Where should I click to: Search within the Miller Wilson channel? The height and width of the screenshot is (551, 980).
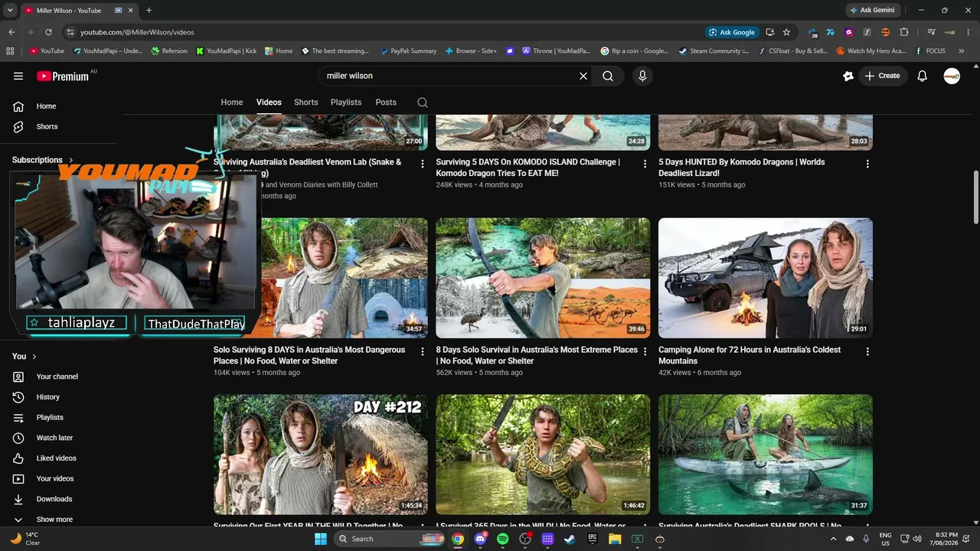tap(423, 103)
